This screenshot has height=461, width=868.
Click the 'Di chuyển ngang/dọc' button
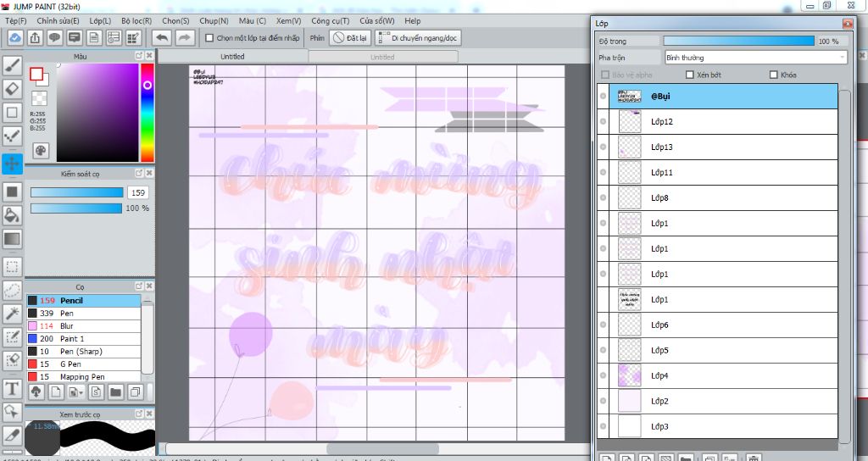click(x=418, y=37)
